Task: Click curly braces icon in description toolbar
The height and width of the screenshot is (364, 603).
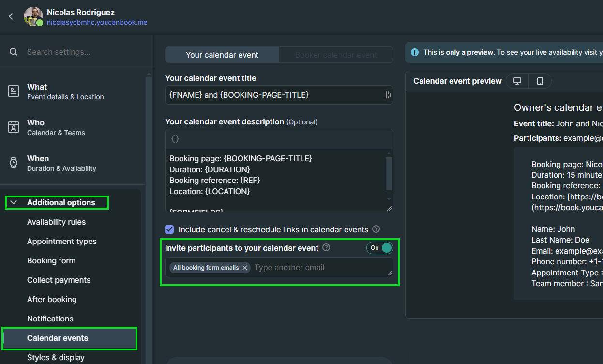Action: click(175, 139)
